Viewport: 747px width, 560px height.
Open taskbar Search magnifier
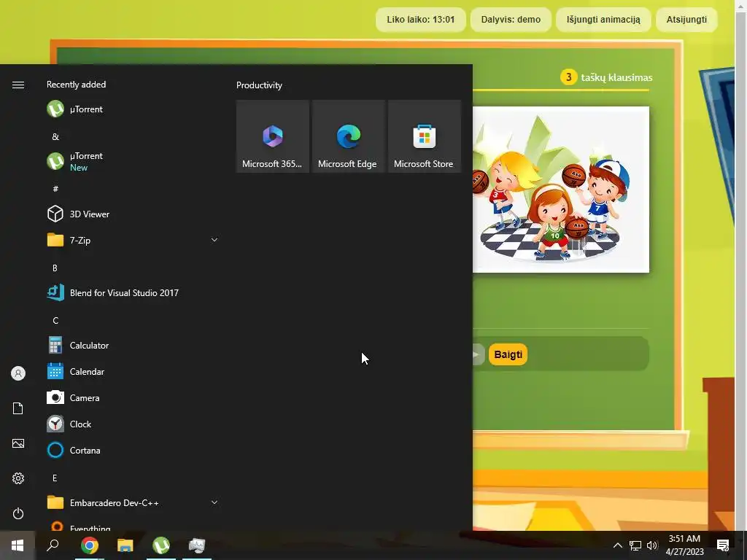pos(53,545)
